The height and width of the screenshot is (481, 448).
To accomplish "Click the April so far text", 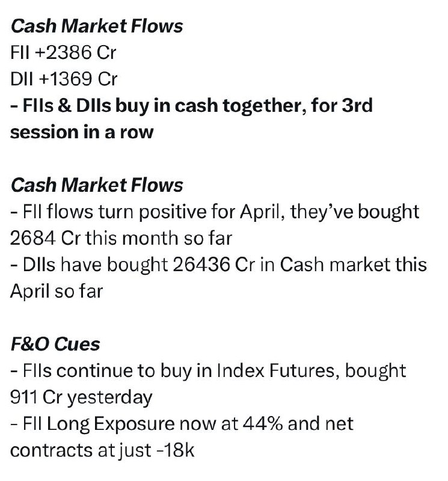I will (x=57, y=292).
